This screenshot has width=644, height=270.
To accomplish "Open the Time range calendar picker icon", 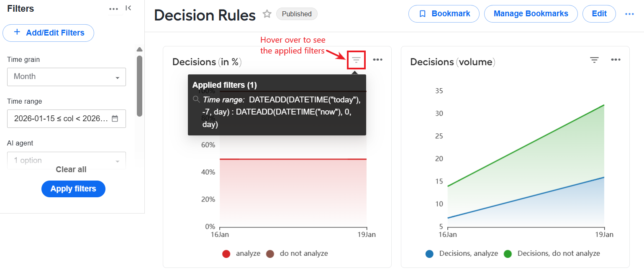I will [x=115, y=118].
